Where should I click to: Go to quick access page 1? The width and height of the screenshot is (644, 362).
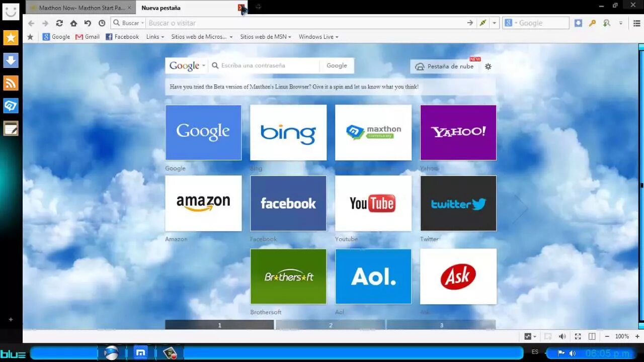pyautogui.click(x=219, y=325)
